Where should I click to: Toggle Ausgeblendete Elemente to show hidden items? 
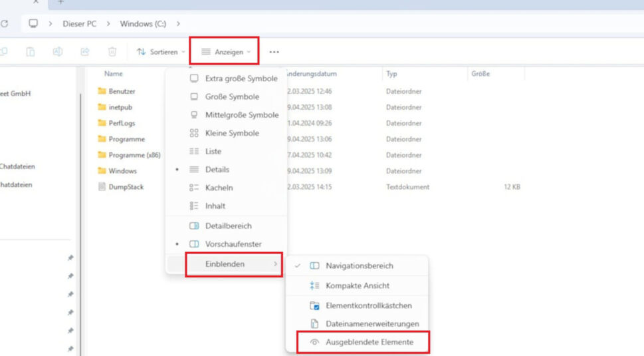pyautogui.click(x=369, y=342)
